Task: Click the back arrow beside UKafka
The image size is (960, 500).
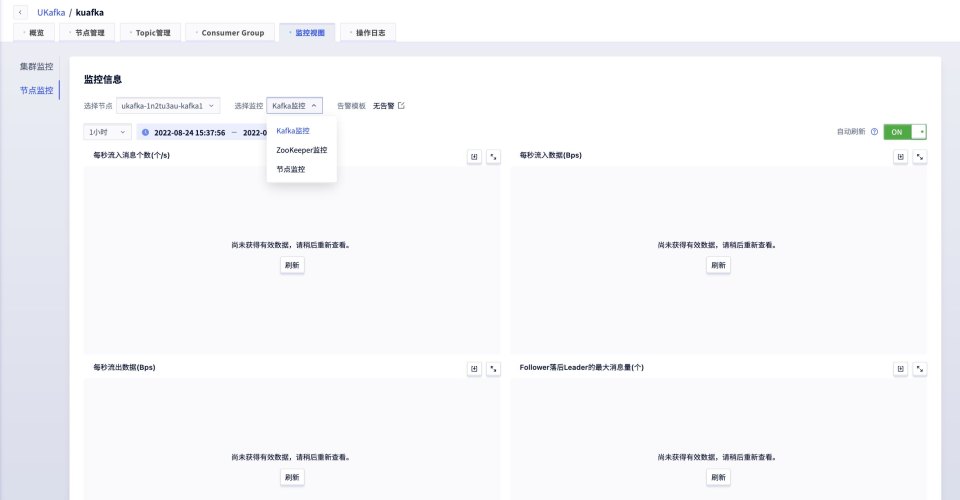Action: [x=22, y=12]
